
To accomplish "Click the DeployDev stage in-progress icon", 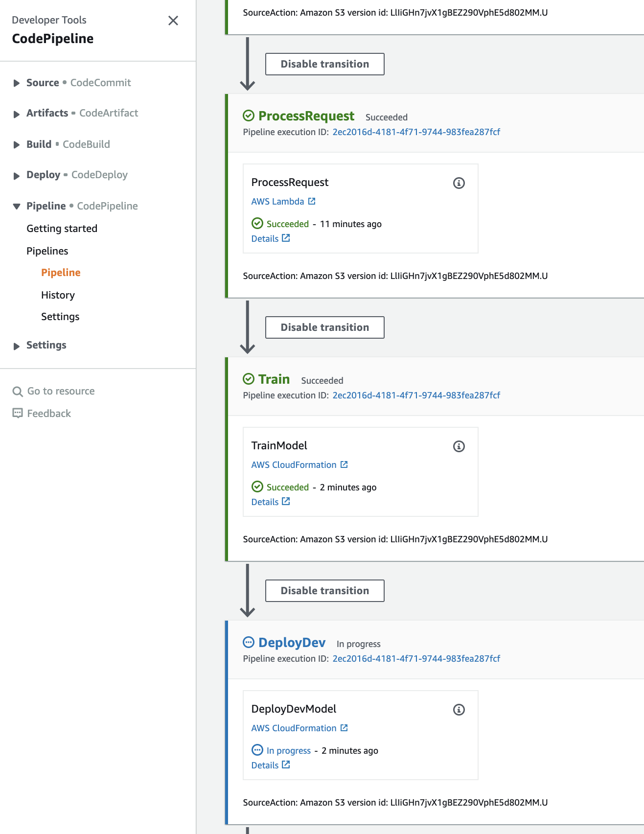I will pos(249,642).
